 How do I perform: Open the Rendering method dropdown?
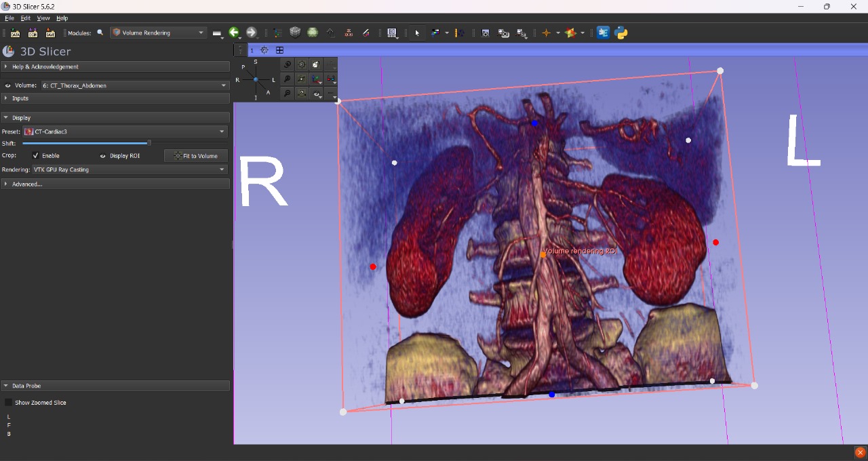129,169
